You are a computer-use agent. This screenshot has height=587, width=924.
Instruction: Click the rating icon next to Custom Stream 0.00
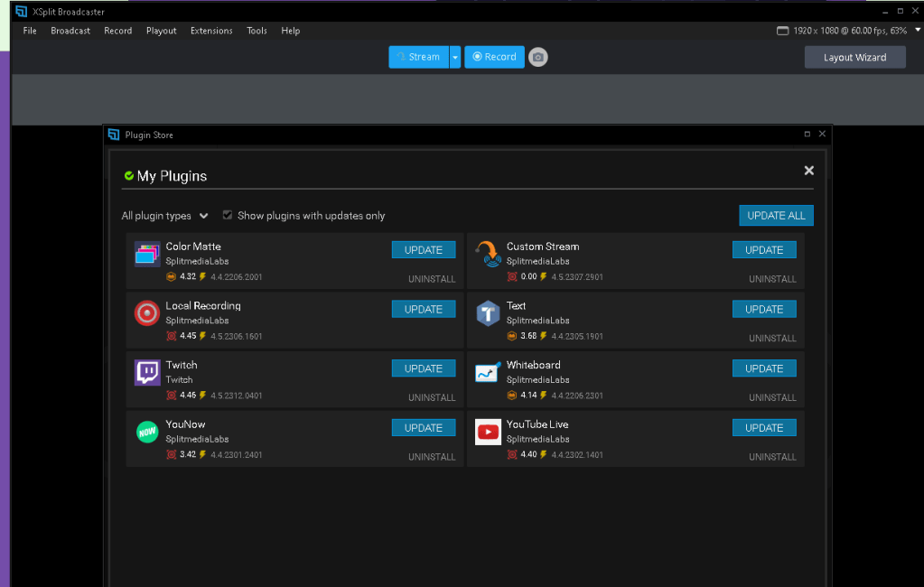click(x=511, y=276)
